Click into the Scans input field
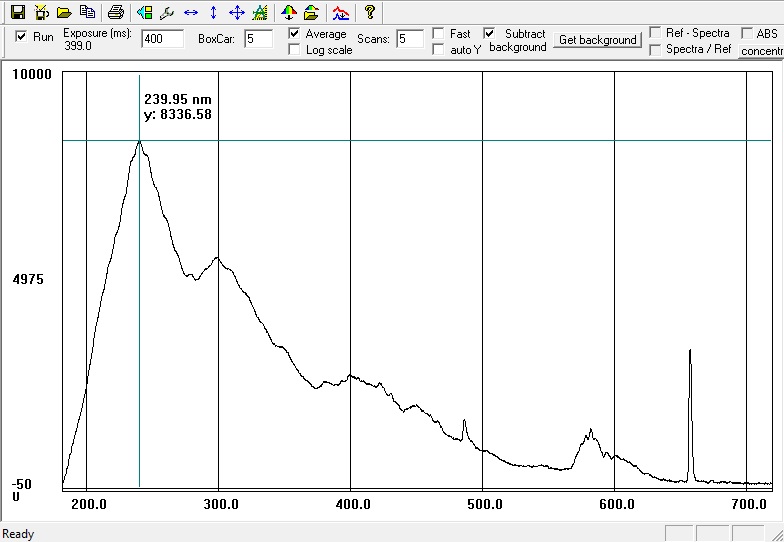 click(410, 38)
